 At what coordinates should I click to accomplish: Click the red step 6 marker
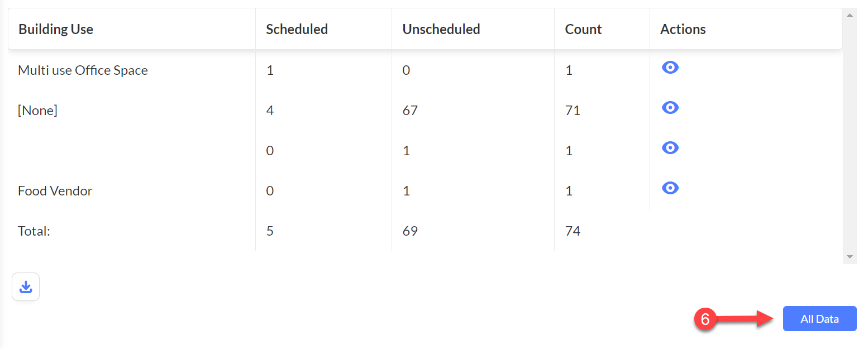(705, 319)
